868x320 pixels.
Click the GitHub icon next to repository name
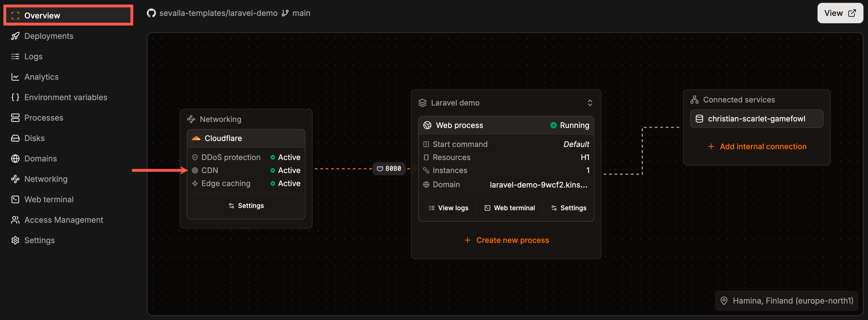pyautogui.click(x=151, y=12)
